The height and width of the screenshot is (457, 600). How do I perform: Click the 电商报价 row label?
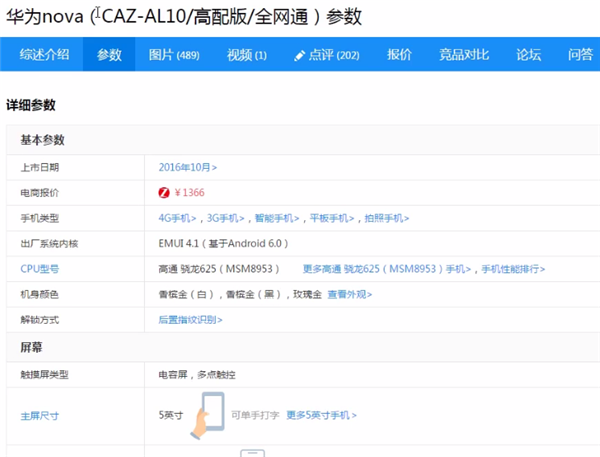[x=40, y=193]
